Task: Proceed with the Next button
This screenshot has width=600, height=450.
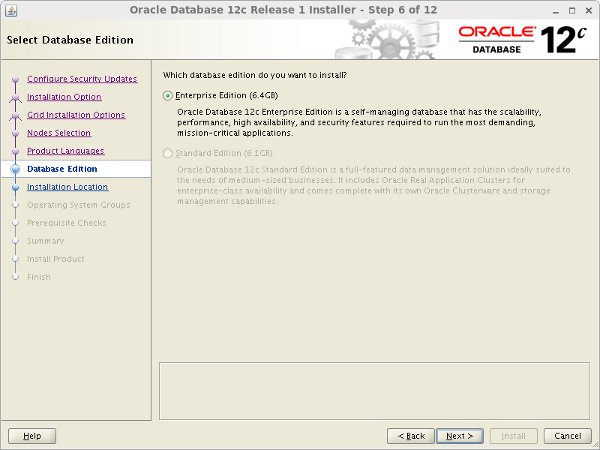Action: 460,436
